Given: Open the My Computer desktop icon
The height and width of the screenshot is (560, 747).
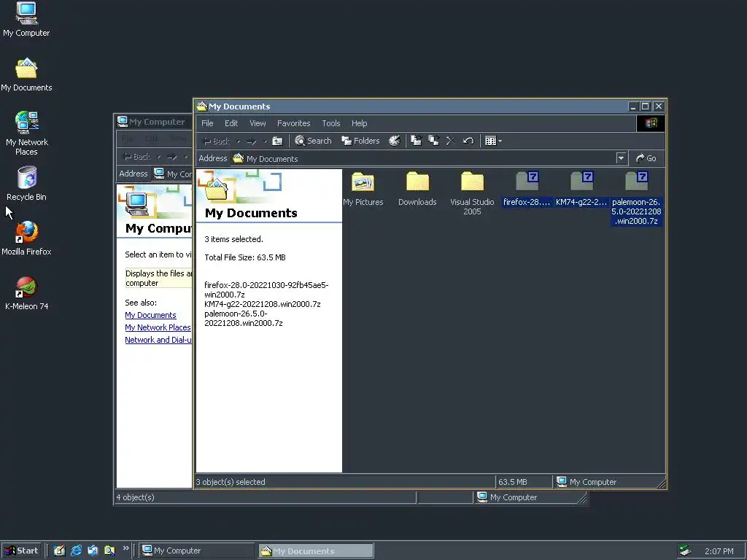Looking at the screenshot, I should (x=26, y=19).
